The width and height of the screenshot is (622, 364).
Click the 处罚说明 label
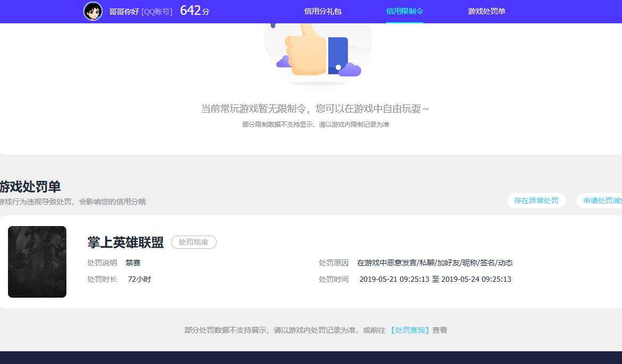coord(102,263)
